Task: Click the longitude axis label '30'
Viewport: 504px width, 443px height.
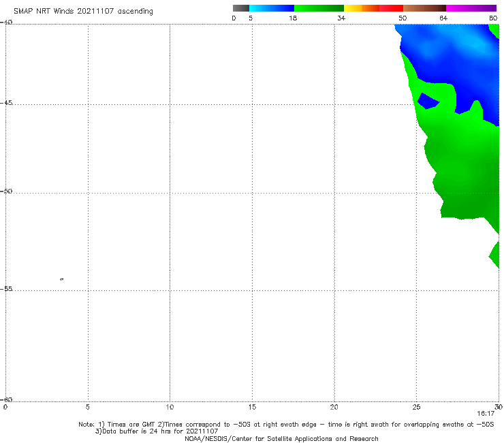Action: [x=499, y=407]
